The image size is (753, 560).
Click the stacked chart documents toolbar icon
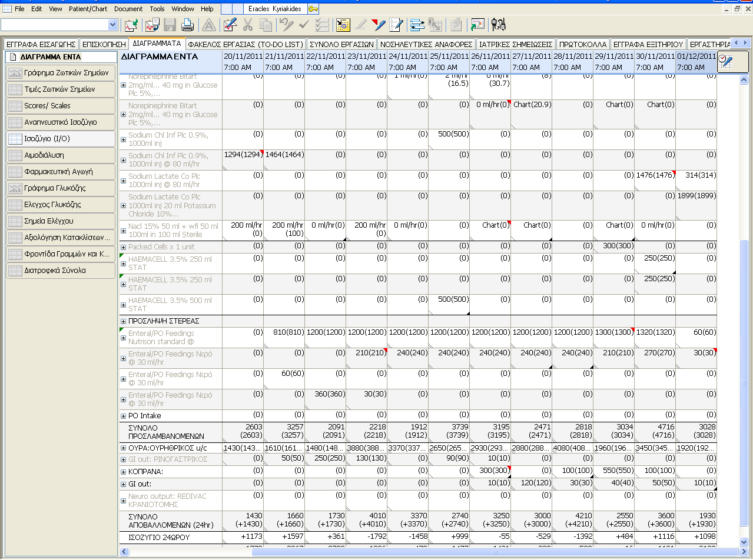pos(152,25)
